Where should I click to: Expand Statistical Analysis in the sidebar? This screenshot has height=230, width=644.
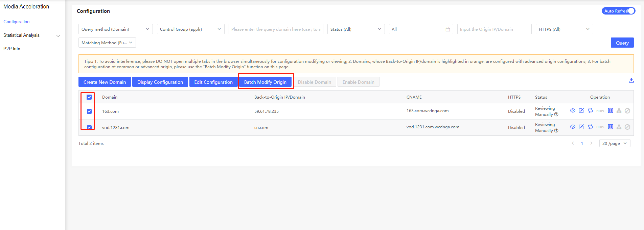32,35
